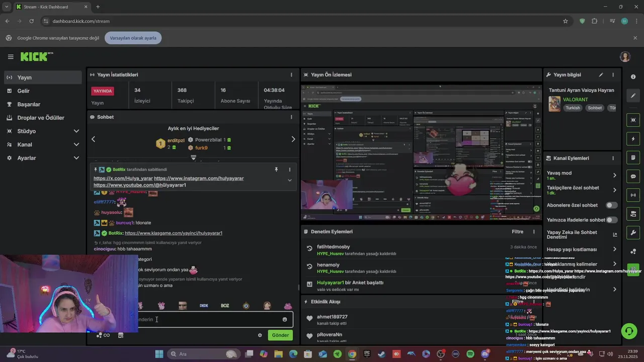Open Takipçilere özel sohbet settings arrow
Viewport: 644px width, 362px height.
click(x=614, y=190)
